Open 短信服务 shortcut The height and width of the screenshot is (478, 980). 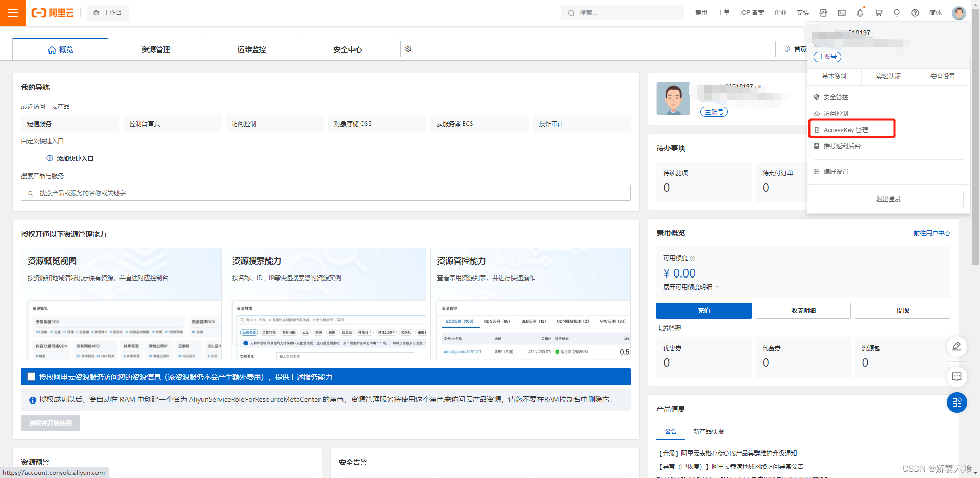click(x=70, y=123)
